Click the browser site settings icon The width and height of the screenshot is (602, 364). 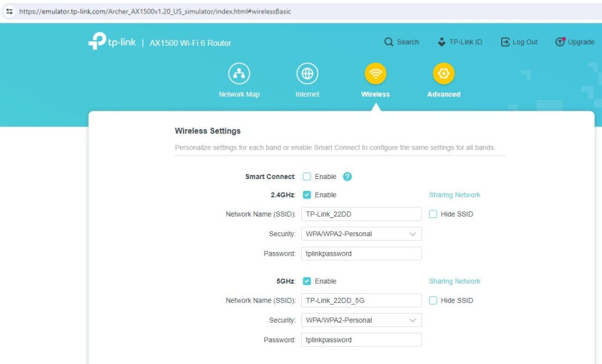pyautogui.click(x=9, y=11)
